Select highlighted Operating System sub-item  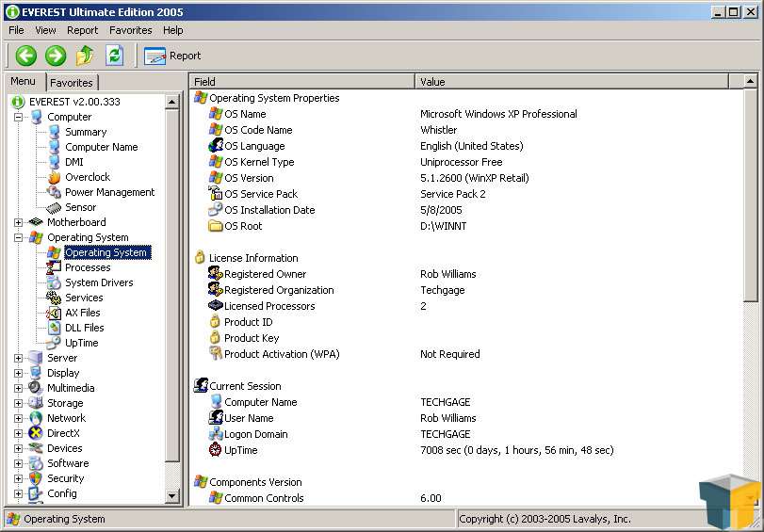click(x=106, y=252)
